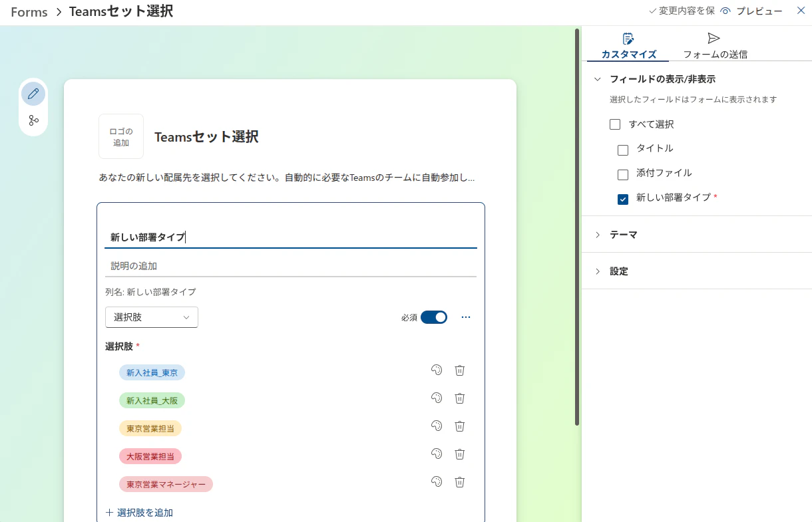Toggle the 必須 required switch
Image resolution: width=812 pixels, height=522 pixels.
(x=434, y=317)
